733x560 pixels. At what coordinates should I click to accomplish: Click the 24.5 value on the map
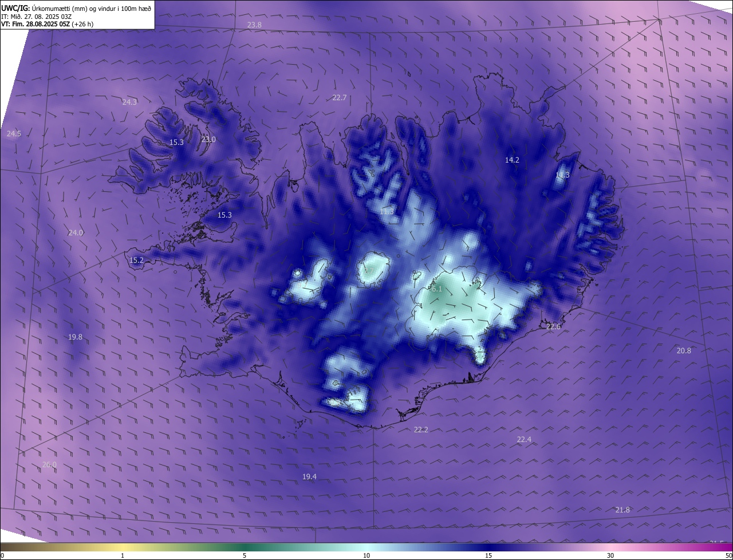[x=14, y=133]
